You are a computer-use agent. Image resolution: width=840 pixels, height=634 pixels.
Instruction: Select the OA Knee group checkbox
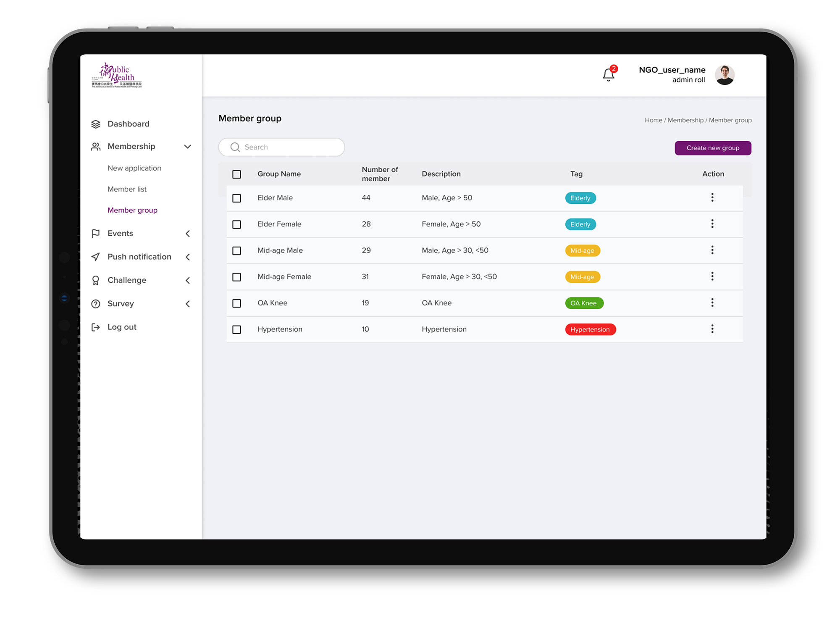coord(237,303)
